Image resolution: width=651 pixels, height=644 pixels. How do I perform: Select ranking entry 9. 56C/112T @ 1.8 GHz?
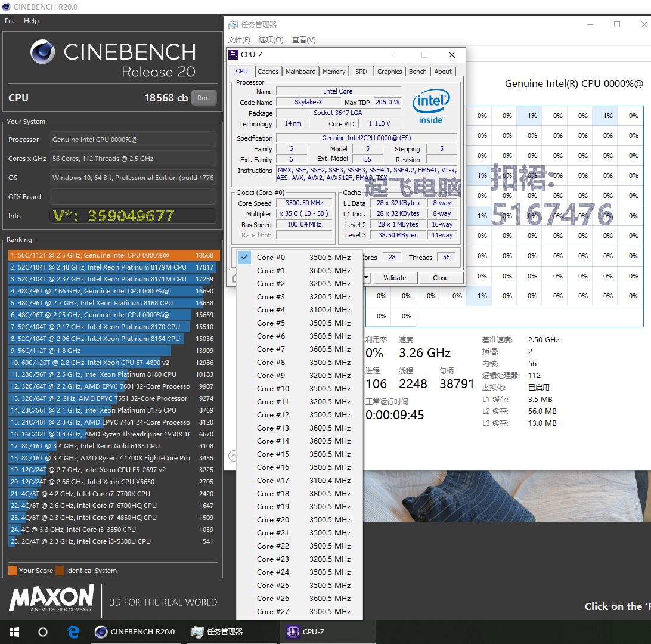[x=113, y=351]
